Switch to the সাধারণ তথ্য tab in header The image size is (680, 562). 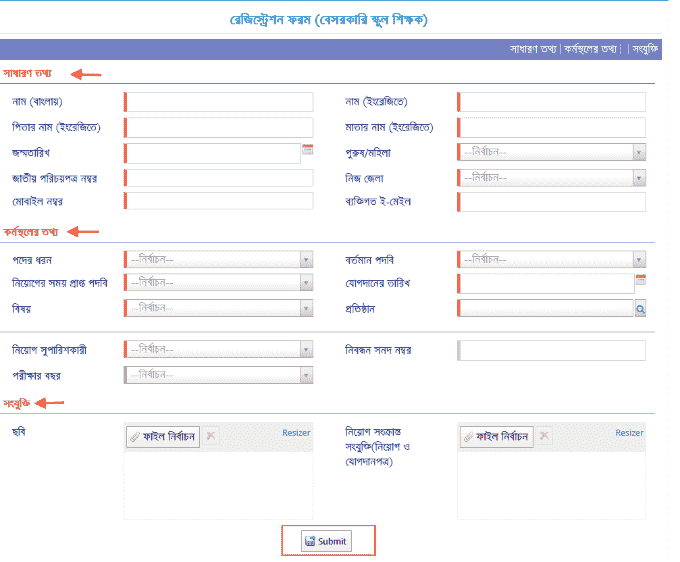[534, 48]
